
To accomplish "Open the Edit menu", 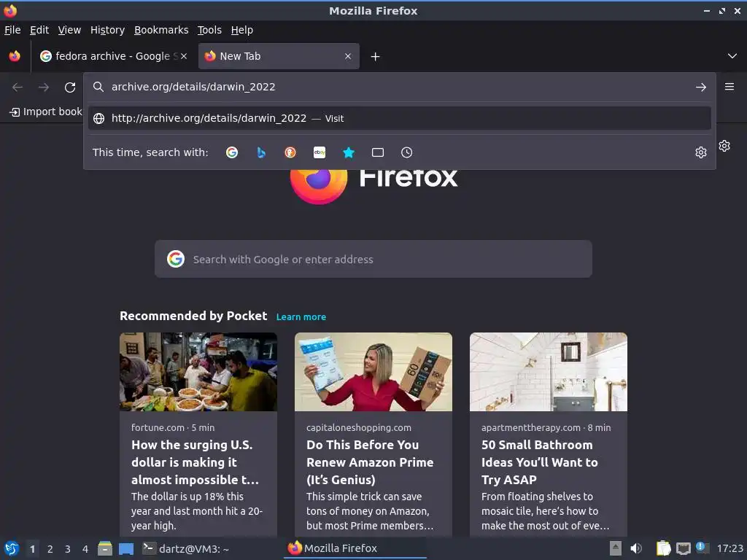I will point(39,30).
